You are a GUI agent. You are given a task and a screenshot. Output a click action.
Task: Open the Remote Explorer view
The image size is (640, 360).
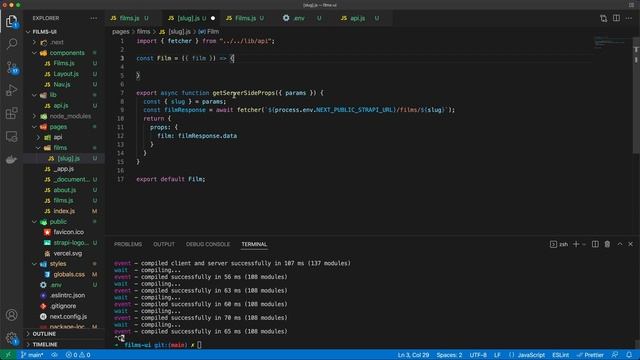tap(11, 136)
